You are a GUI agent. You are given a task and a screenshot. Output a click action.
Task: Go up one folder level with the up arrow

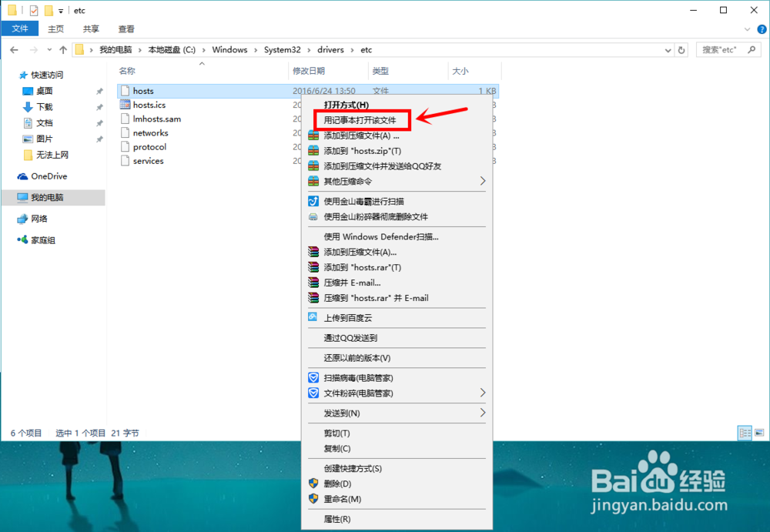pos(62,49)
